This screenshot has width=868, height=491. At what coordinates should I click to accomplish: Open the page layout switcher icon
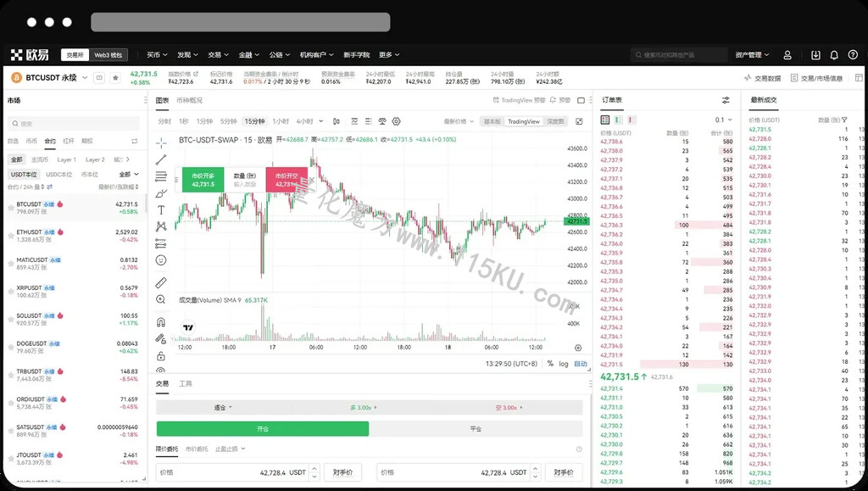(x=859, y=78)
